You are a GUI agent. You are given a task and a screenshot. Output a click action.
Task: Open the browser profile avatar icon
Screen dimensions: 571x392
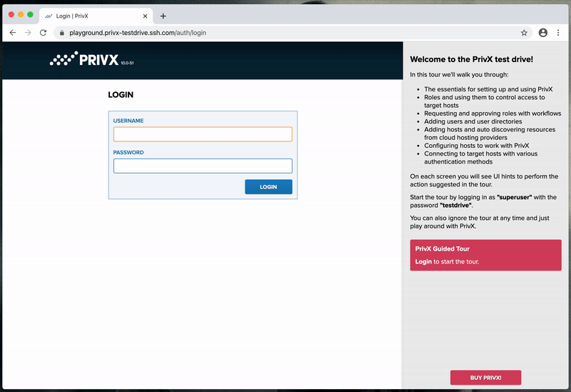[543, 33]
